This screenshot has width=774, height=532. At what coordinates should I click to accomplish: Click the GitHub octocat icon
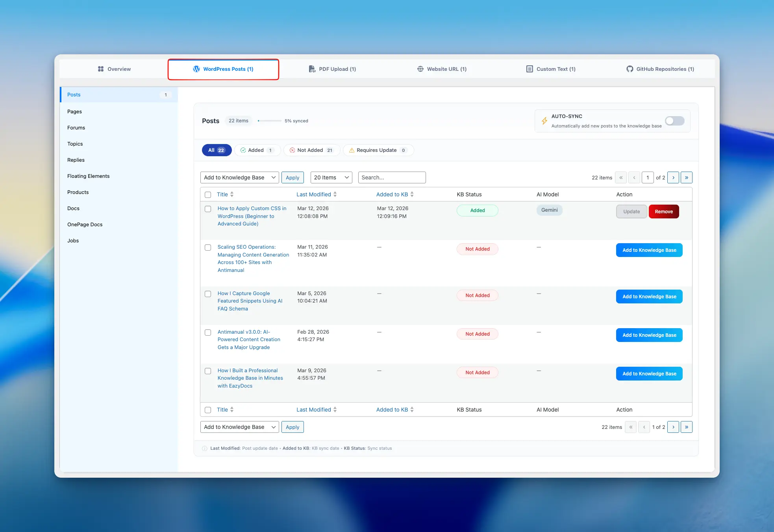630,69
